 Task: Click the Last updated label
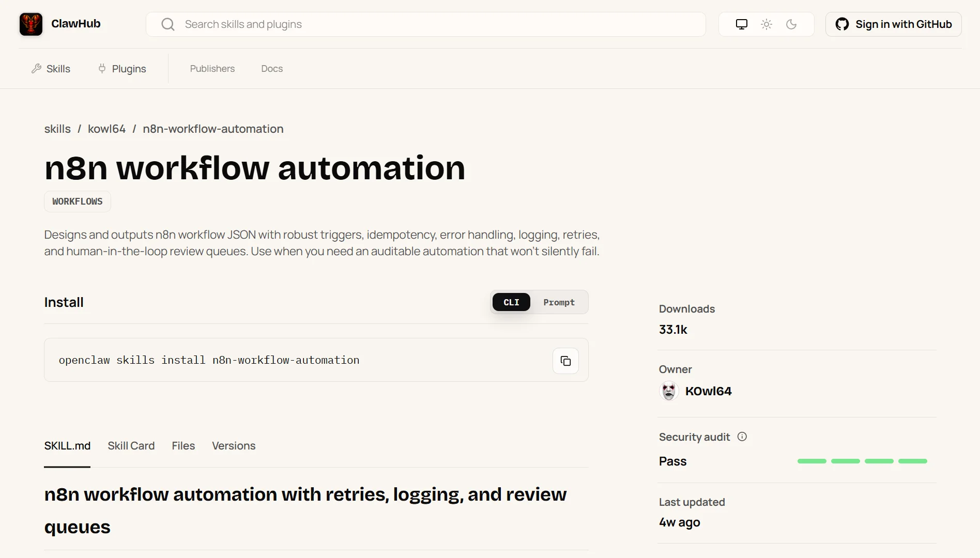(x=692, y=502)
